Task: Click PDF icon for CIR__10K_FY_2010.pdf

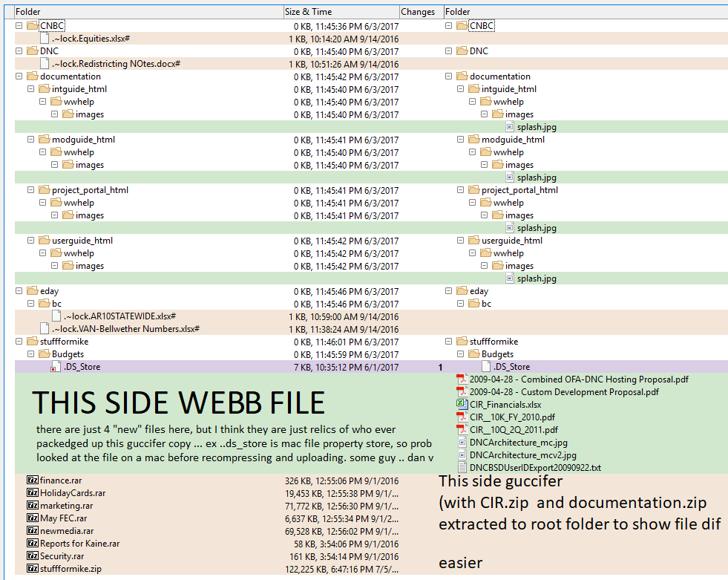Action: (462, 417)
